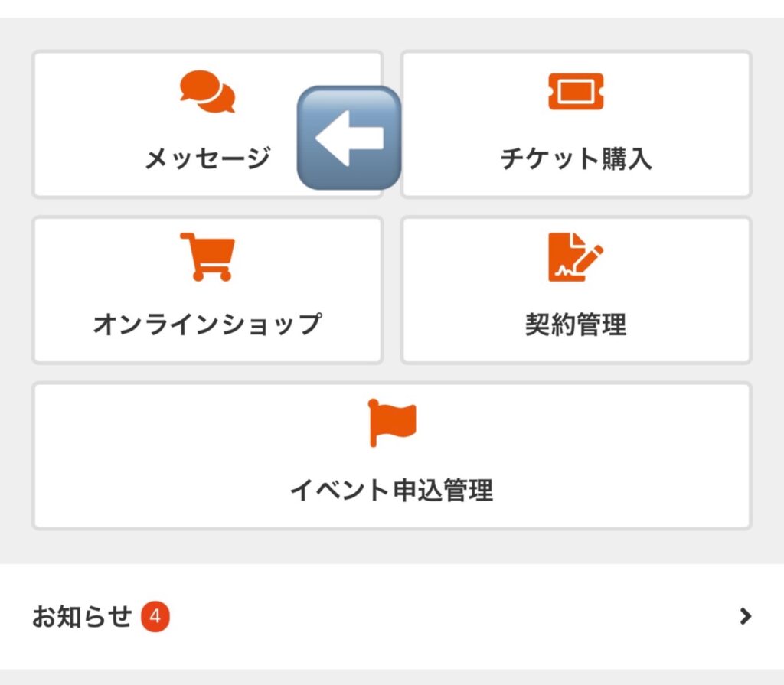Image resolution: width=784 pixels, height=685 pixels.
Task: Click the red notification badge showing 4
Action: point(155,617)
